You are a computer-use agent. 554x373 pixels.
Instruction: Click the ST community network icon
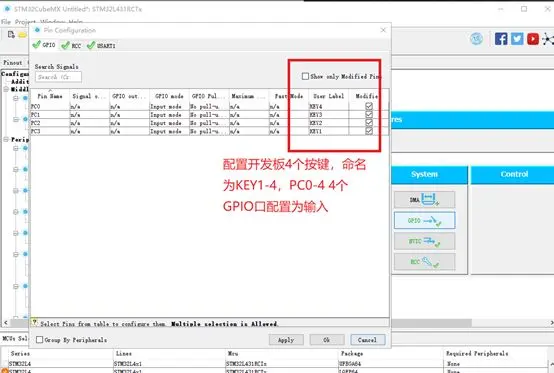coord(548,39)
